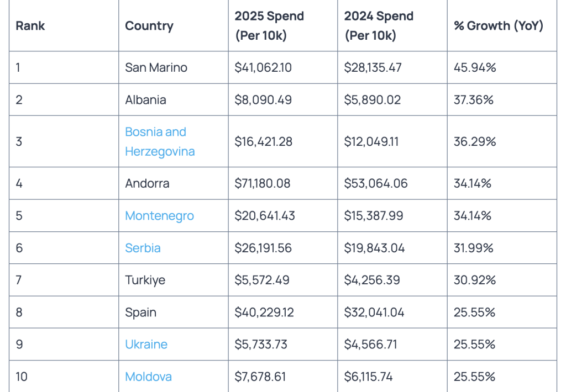Open the Moldova country link

(x=148, y=377)
